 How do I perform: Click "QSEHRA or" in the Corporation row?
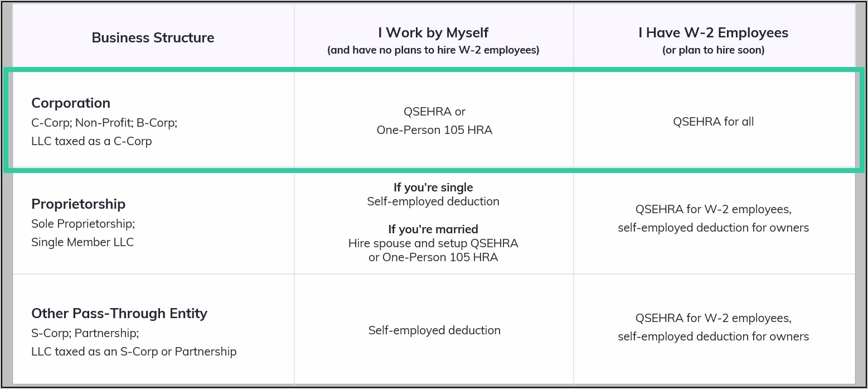coord(434,112)
